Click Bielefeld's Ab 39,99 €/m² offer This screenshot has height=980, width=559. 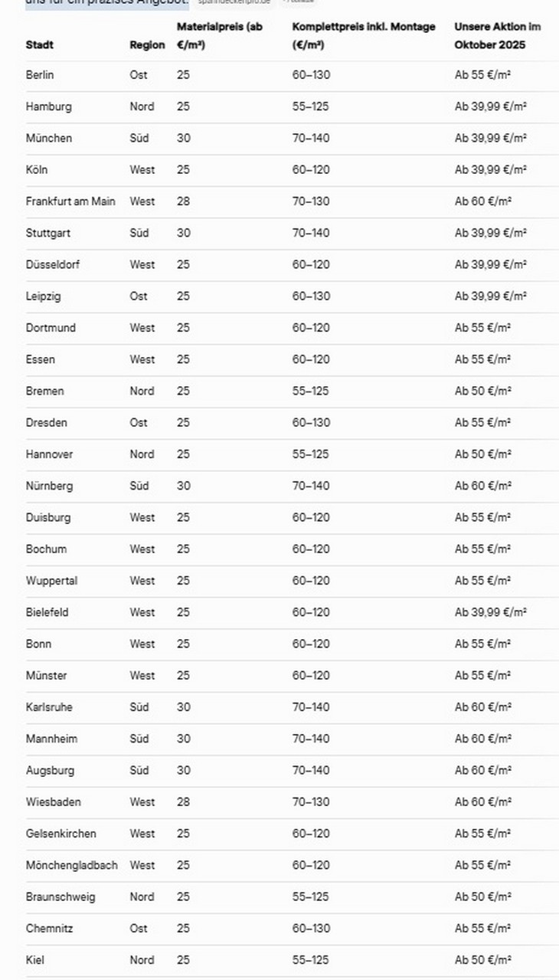(490, 612)
